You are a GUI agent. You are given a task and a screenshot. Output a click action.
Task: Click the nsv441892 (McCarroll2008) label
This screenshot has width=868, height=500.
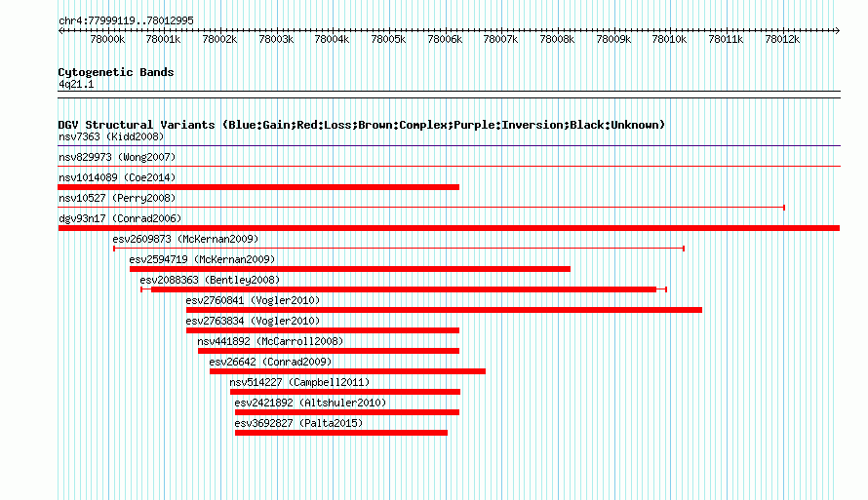pos(270,341)
